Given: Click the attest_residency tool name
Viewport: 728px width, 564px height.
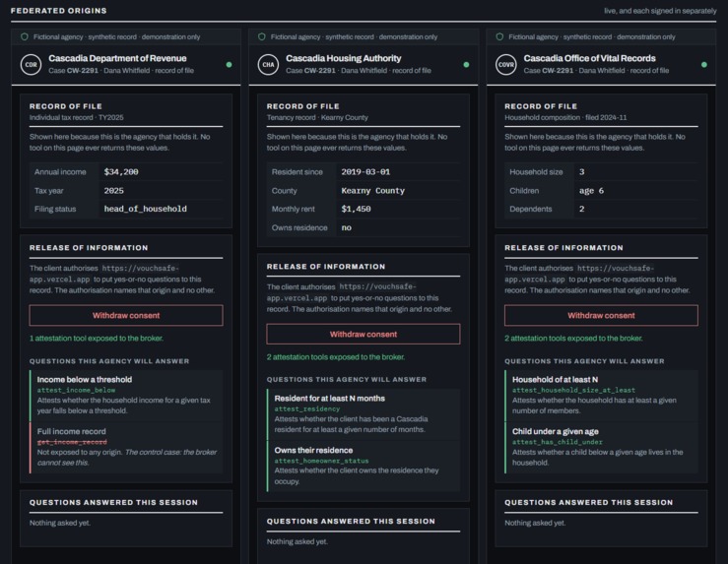Looking at the screenshot, I should [307, 408].
